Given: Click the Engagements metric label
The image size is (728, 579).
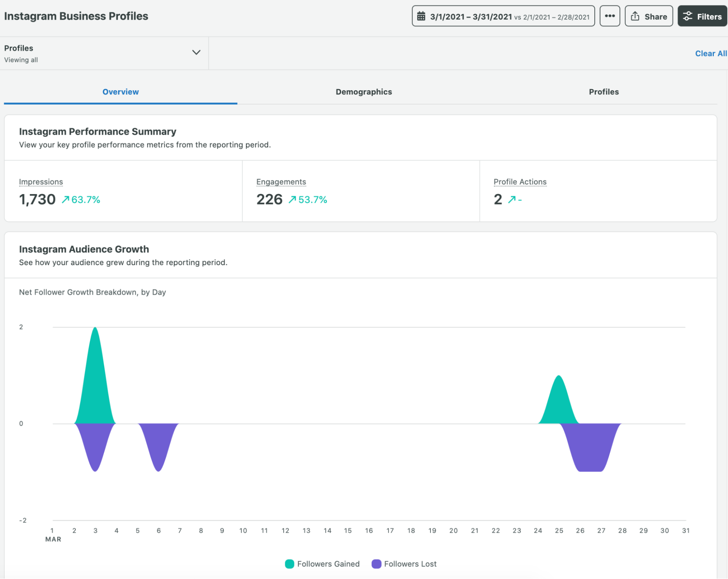Looking at the screenshot, I should click(x=281, y=182).
